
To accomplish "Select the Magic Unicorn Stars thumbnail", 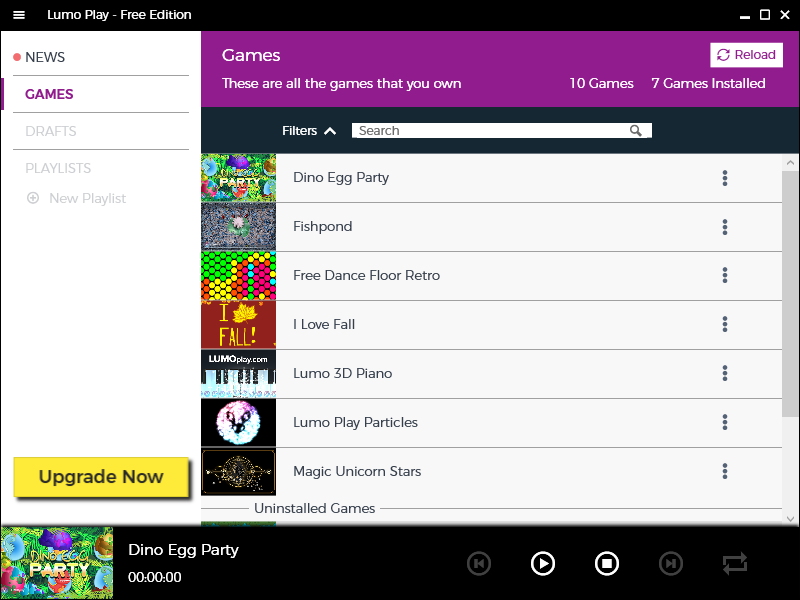I will (238, 471).
